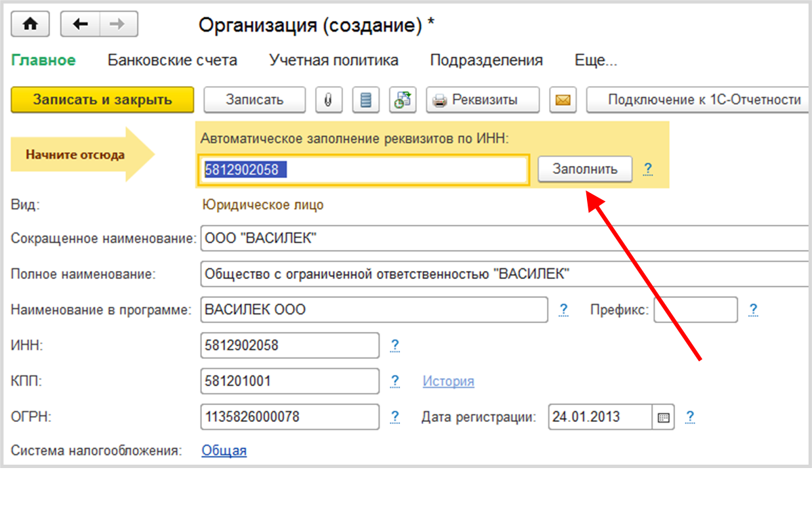Click the Общая taxation system link
Image resolution: width=812 pixels, height=508 pixels.
[x=224, y=450]
